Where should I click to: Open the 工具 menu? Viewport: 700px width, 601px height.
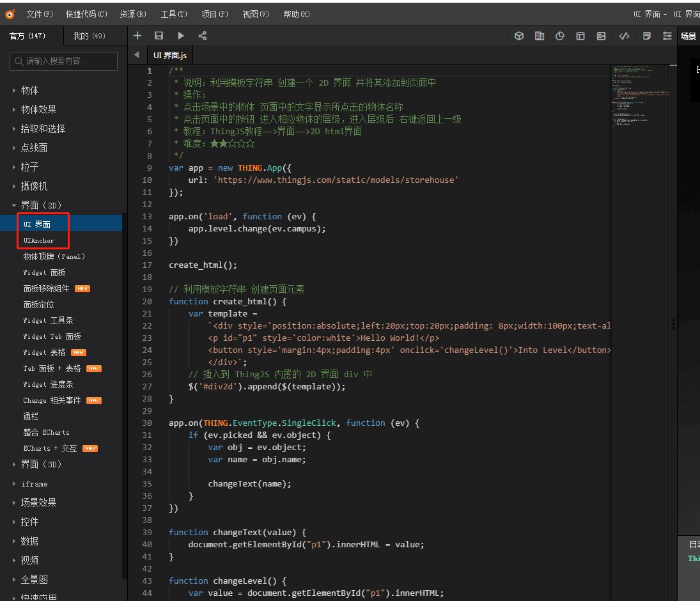pyautogui.click(x=174, y=14)
